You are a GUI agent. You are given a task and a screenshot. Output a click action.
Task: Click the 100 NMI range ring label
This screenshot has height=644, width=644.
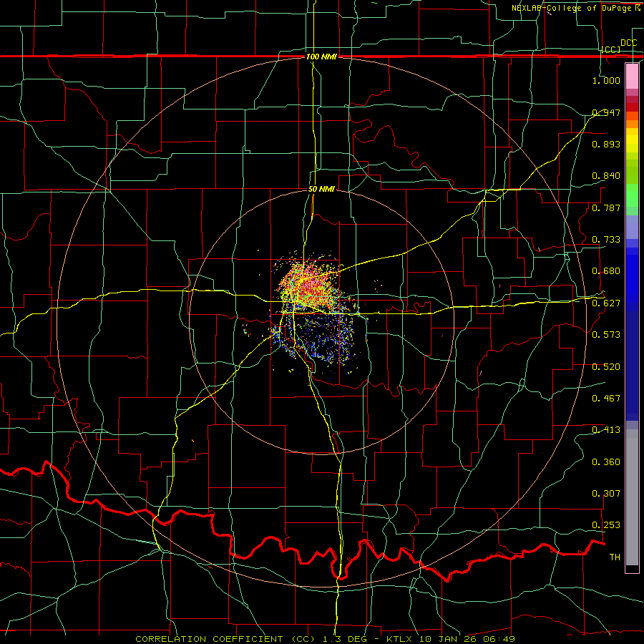pyautogui.click(x=321, y=57)
